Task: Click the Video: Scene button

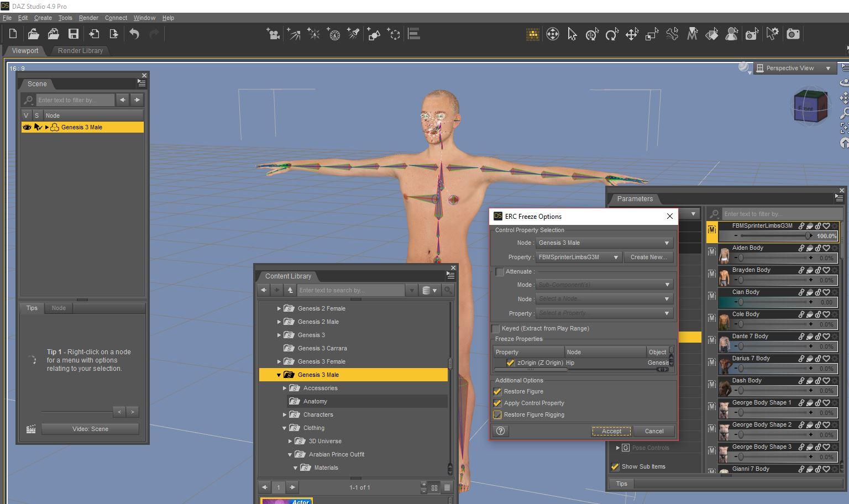Action: pyautogui.click(x=90, y=429)
